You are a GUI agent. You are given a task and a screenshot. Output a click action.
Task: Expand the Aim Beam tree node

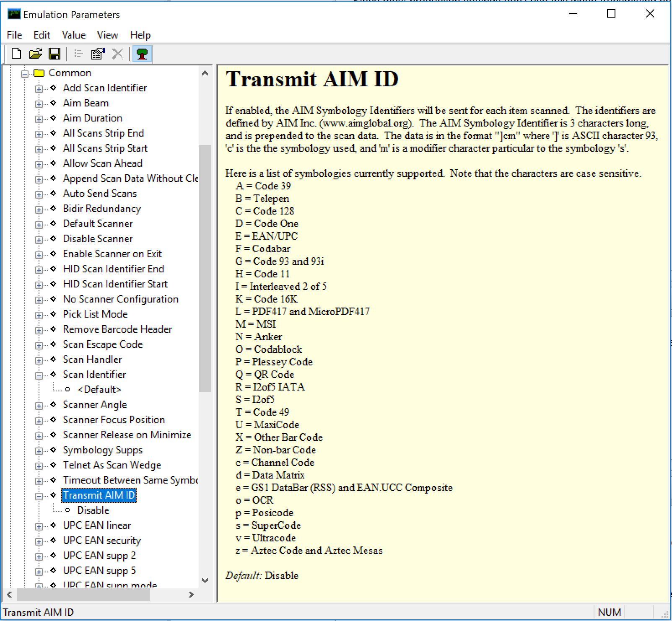click(39, 103)
